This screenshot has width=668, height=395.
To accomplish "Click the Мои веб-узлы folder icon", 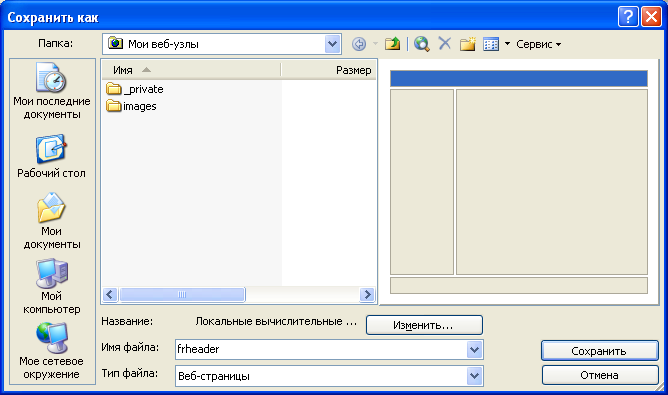I will click(x=115, y=43).
